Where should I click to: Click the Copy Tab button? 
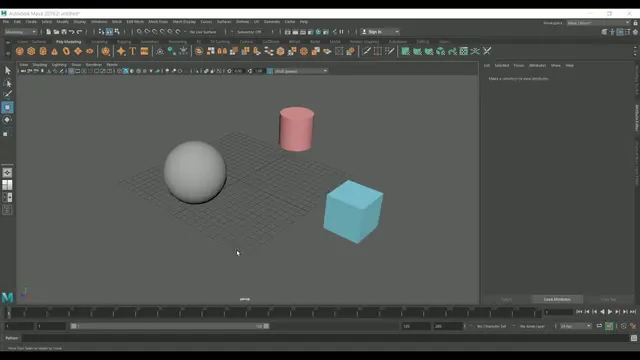tap(608, 299)
